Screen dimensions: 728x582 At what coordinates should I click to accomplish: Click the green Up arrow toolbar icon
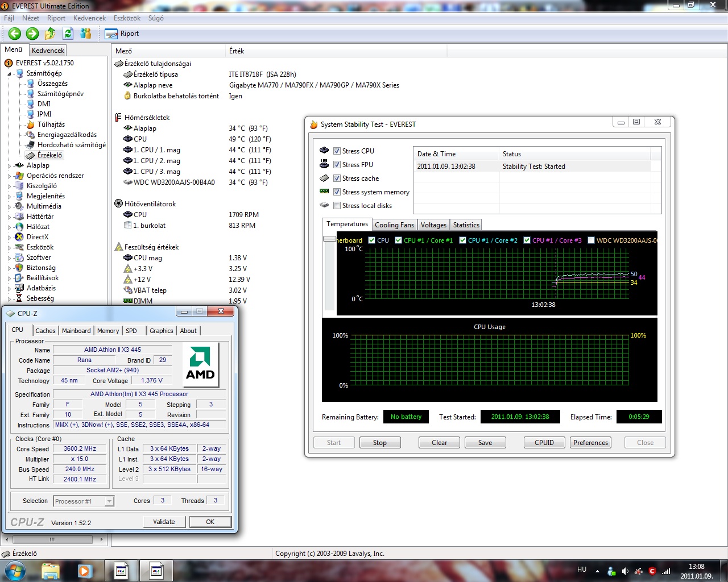pos(50,34)
